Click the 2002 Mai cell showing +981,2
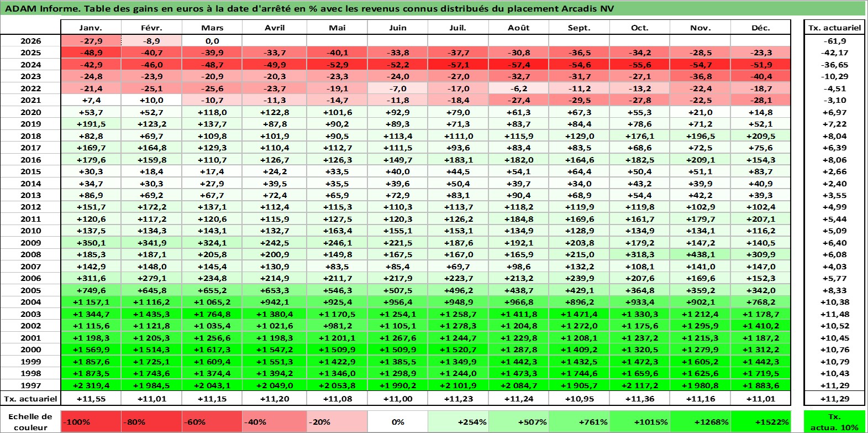The image size is (868, 433). (337, 326)
